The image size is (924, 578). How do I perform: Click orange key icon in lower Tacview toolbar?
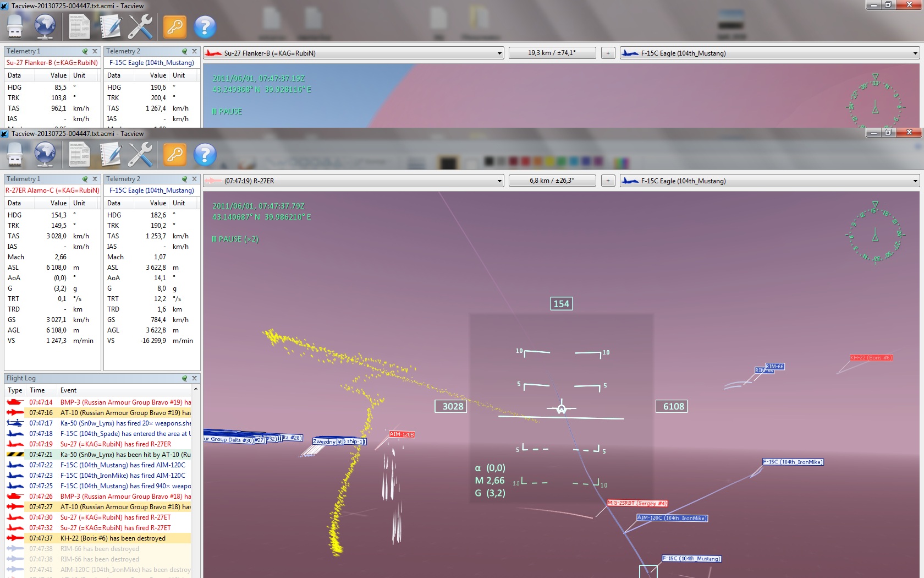[175, 154]
